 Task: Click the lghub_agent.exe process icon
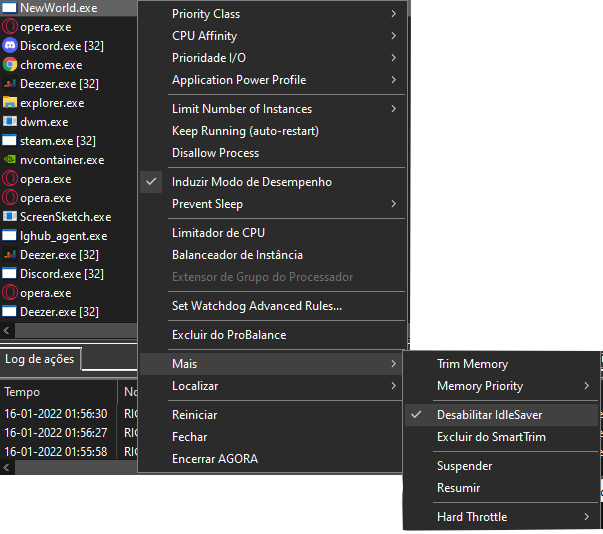(9, 236)
